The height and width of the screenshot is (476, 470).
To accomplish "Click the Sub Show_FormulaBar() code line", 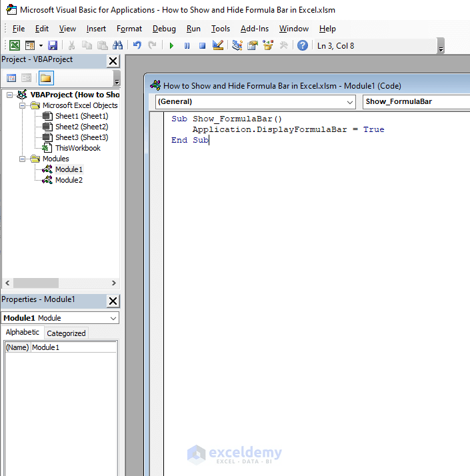I will pyautogui.click(x=227, y=119).
